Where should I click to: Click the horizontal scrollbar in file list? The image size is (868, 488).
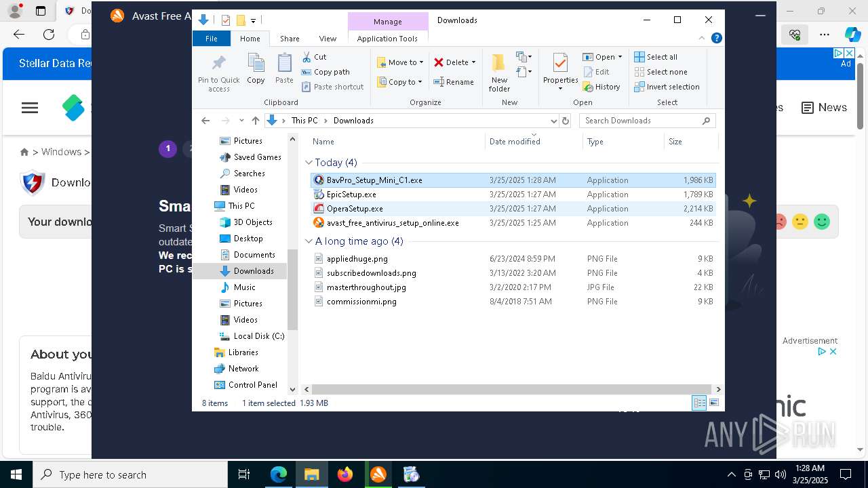(510, 389)
